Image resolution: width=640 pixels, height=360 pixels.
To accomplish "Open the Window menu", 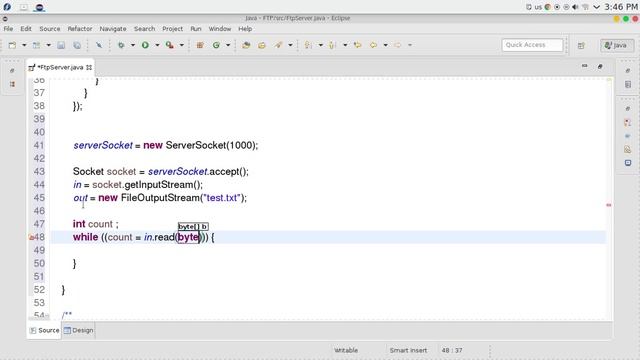I will click(220, 29).
